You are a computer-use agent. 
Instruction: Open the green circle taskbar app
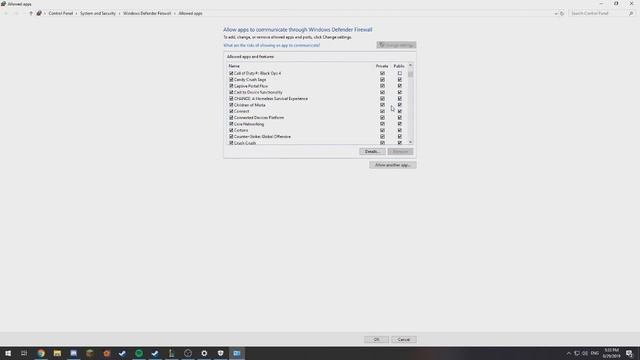139,353
